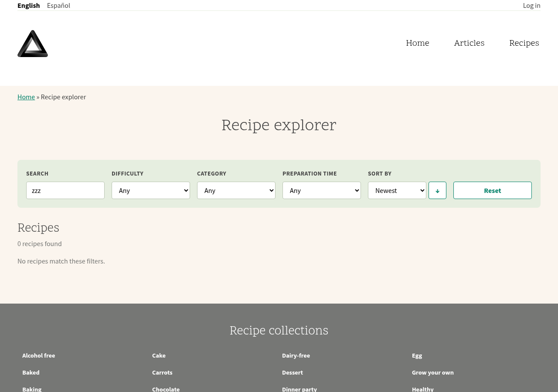Screen dimensions: 558x392
Task: Switch language to Español
Action: point(58,5)
